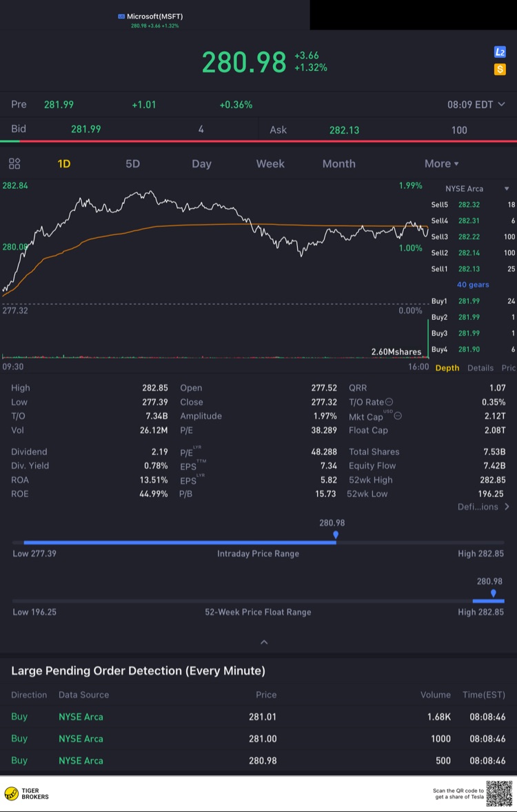This screenshot has width=517, height=812.
Task: Click the Ask price 282.13
Action: [344, 130]
